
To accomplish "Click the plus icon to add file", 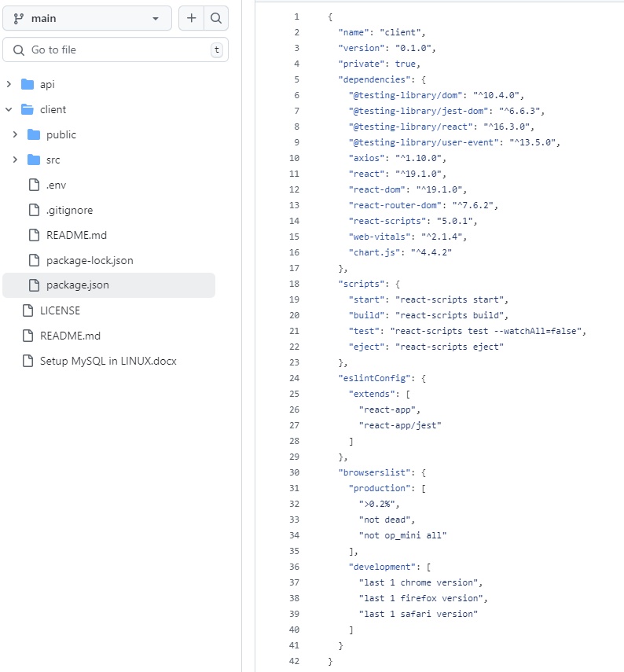I will coord(191,18).
